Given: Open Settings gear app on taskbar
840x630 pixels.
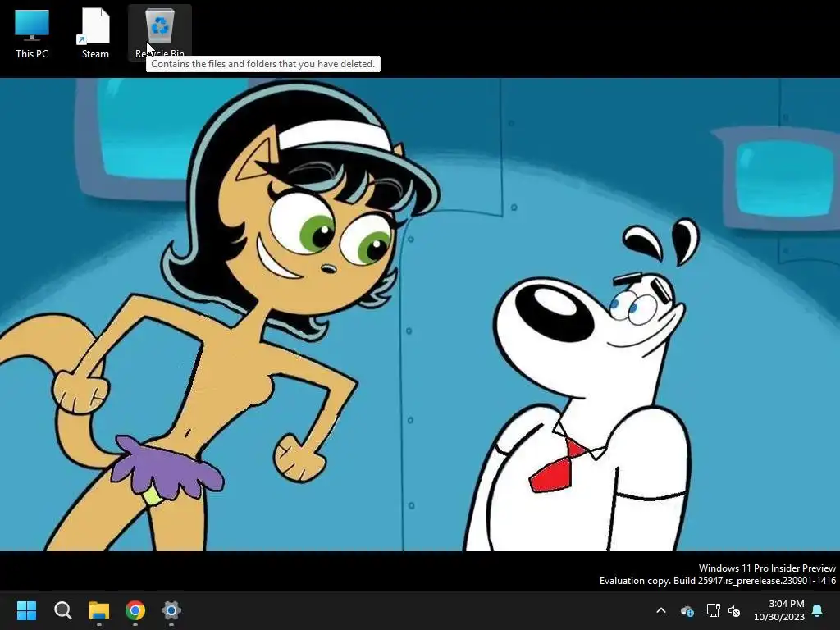Looking at the screenshot, I should (x=171, y=610).
